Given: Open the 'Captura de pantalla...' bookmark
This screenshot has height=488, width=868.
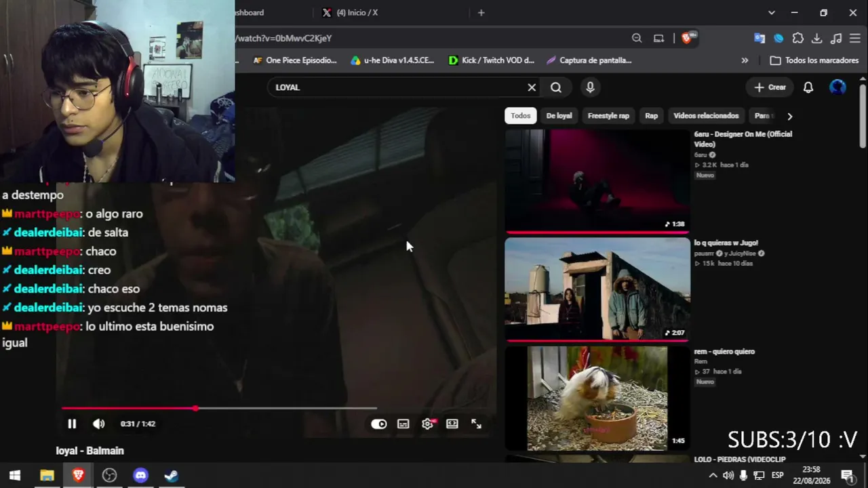Looking at the screenshot, I should [x=589, y=60].
